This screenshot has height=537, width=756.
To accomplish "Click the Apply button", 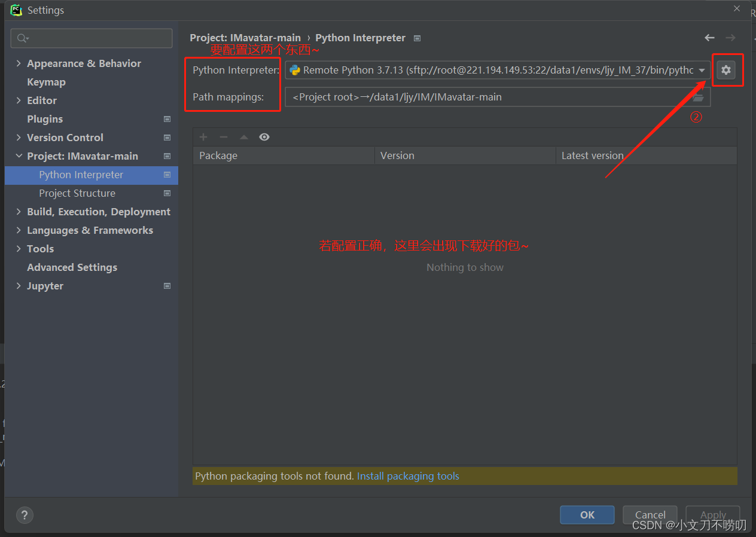I will click(713, 515).
